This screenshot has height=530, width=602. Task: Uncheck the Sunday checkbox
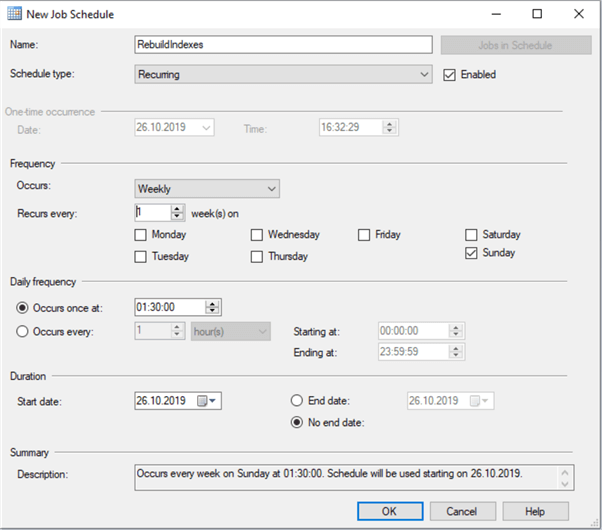pos(472,254)
